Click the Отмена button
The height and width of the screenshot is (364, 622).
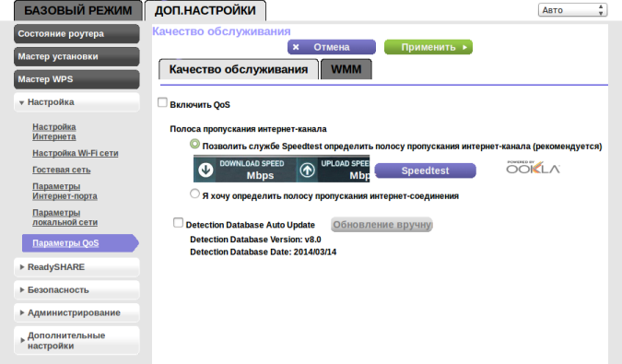[x=332, y=47]
